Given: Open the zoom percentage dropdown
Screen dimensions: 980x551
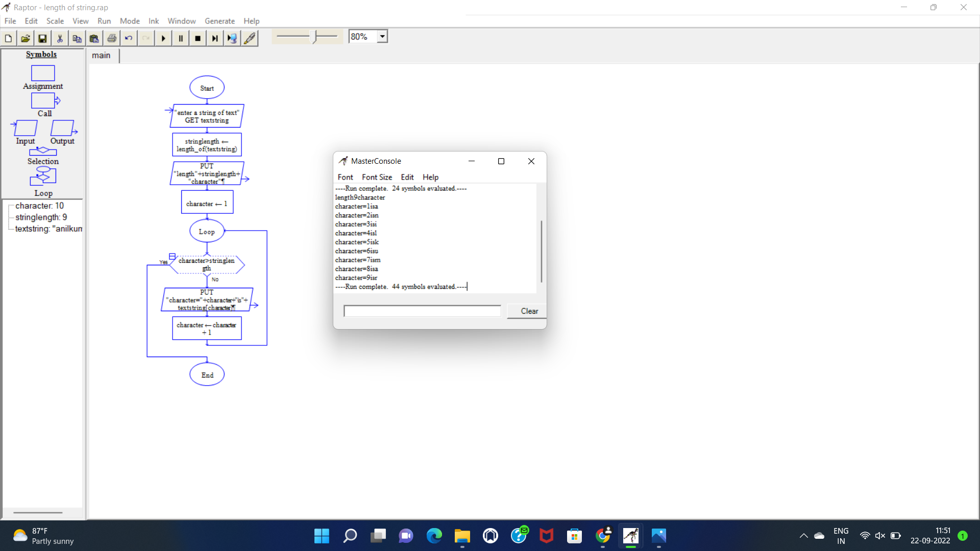Looking at the screenshot, I should pyautogui.click(x=382, y=36).
